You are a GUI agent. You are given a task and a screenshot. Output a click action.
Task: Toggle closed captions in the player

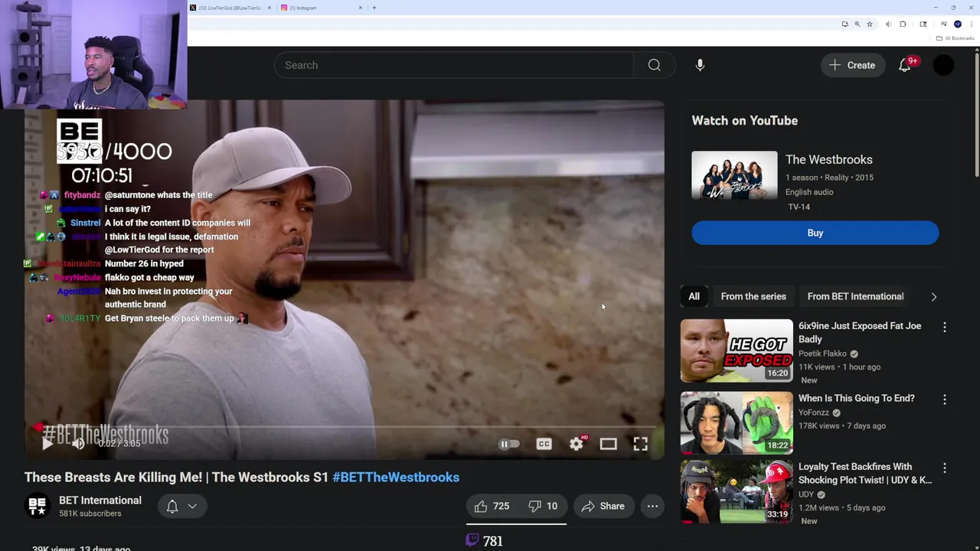pyautogui.click(x=544, y=444)
